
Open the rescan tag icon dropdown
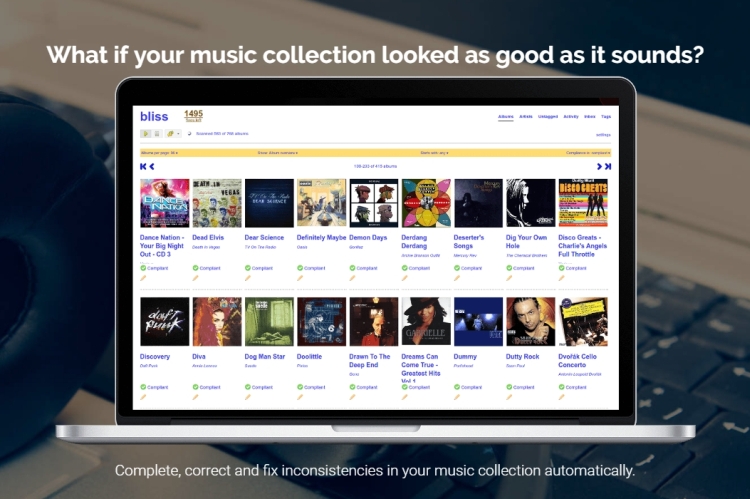(x=173, y=134)
